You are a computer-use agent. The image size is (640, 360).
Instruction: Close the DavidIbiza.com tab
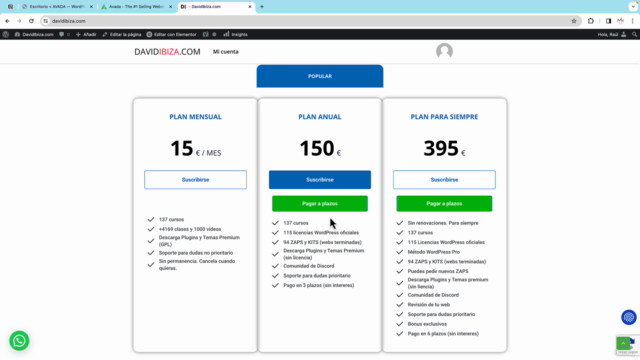pos(250,7)
